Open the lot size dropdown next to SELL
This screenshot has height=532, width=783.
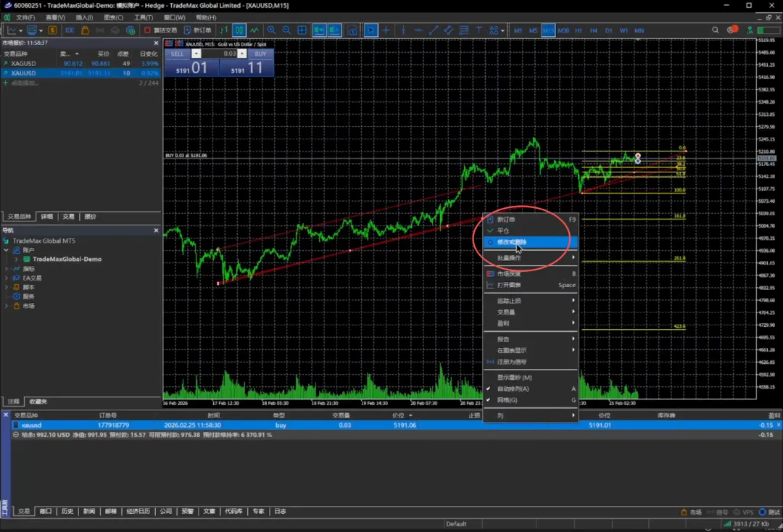[x=196, y=54]
